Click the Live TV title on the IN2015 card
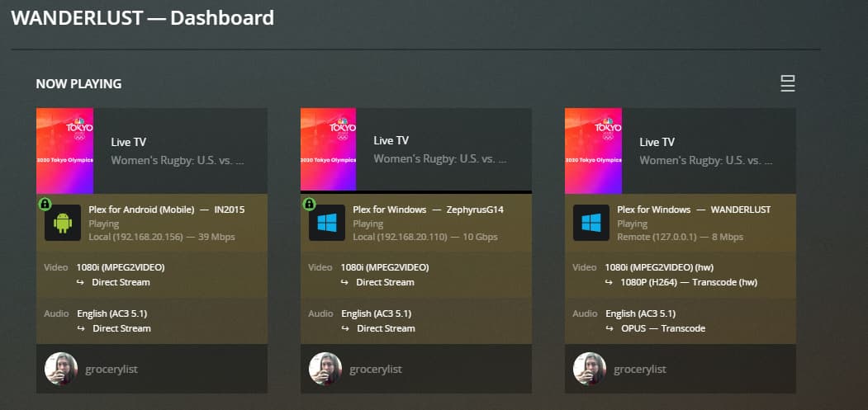The height and width of the screenshot is (410, 868). pos(129,142)
